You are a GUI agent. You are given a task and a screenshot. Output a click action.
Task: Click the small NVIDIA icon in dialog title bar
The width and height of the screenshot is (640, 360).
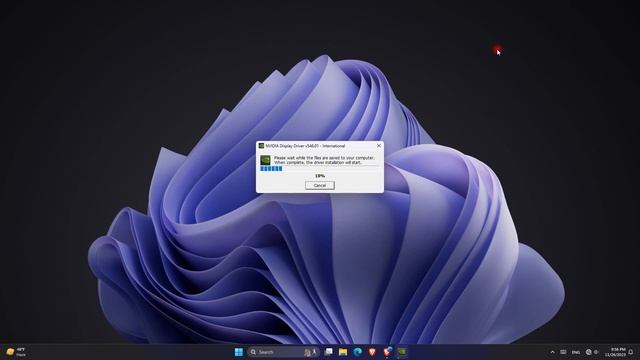[x=261, y=146]
